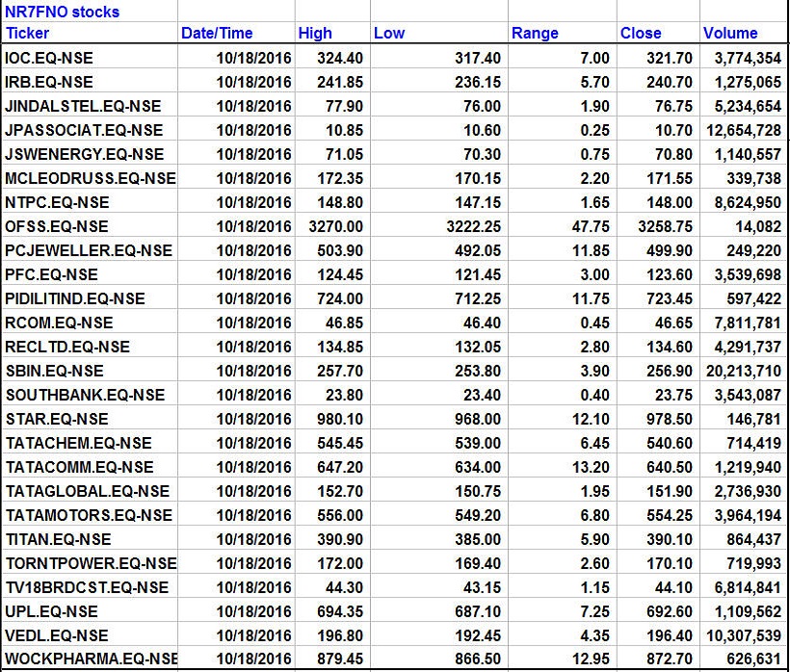Viewport: 790px width, 672px height.
Task: Click the Close column header
Action: [x=641, y=34]
